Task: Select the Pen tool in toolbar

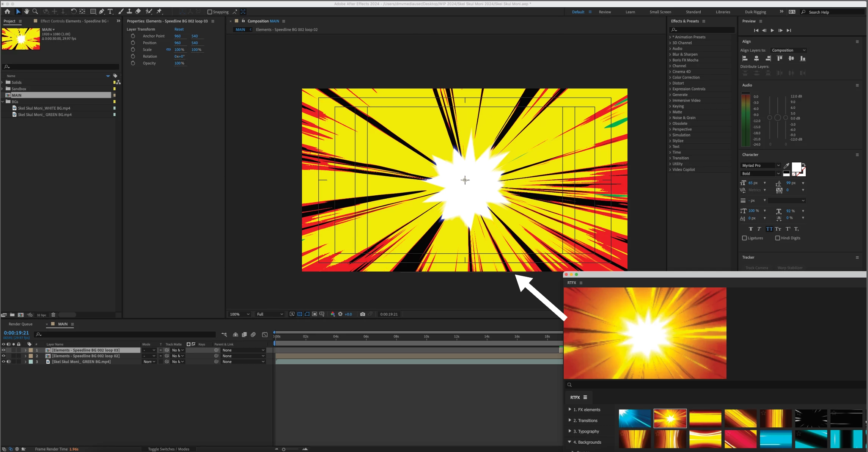Action: pos(101,12)
